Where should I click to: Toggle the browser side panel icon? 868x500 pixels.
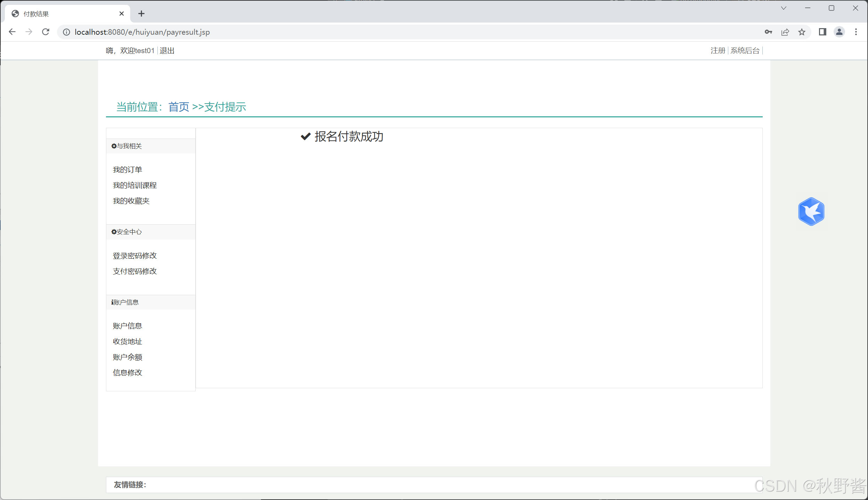click(x=822, y=32)
